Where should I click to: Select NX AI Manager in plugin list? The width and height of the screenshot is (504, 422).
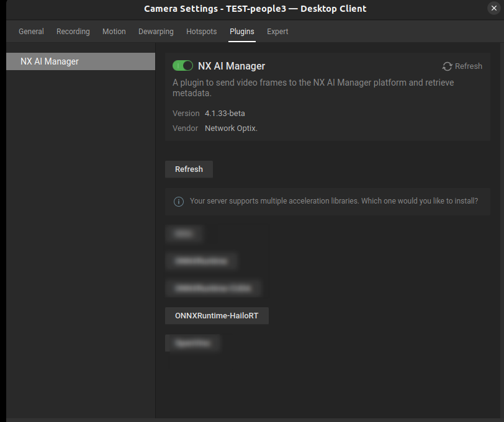click(x=80, y=61)
